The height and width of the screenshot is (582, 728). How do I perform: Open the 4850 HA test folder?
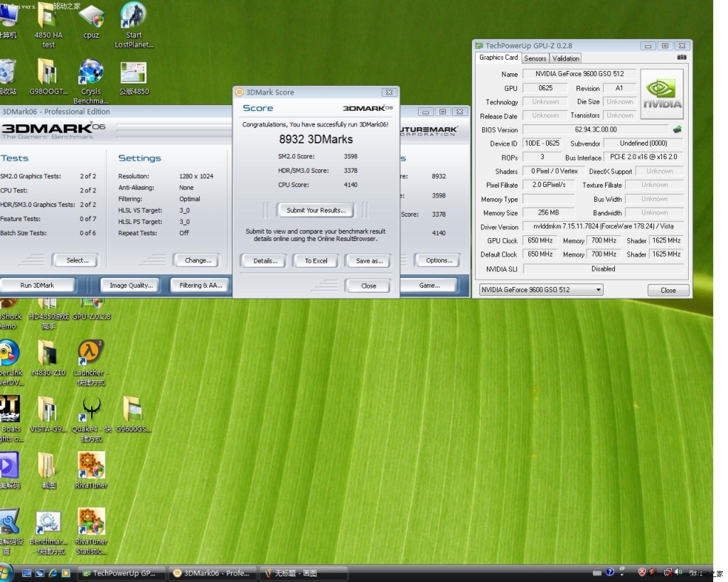[x=48, y=26]
